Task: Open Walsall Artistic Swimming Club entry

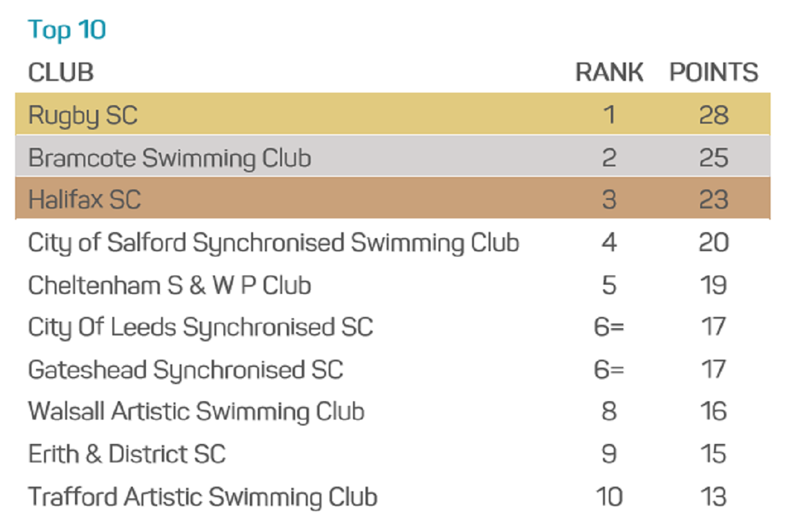Action: tap(197, 412)
